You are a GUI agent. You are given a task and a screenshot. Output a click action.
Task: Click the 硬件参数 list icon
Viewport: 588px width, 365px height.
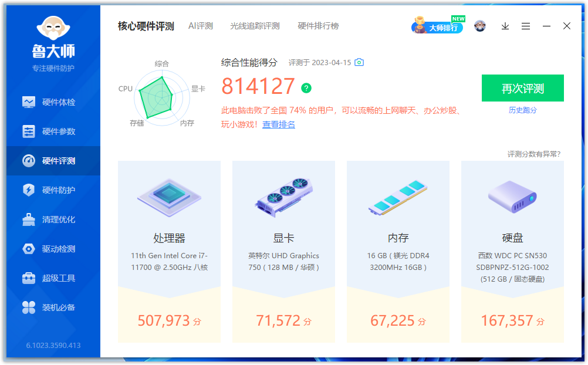point(29,131)
